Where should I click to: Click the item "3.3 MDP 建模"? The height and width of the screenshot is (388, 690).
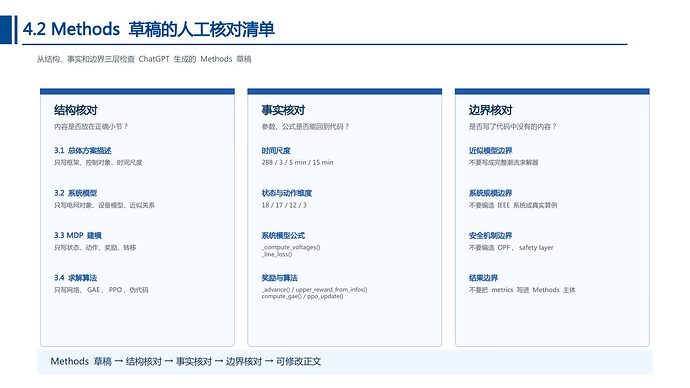coord(78,235)
